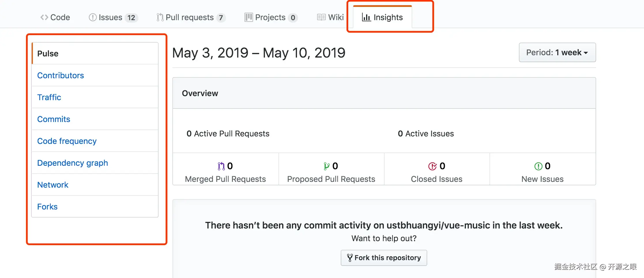Click the Proposed Pull Requests icon
Image resolution: width=644 pixels, height=278 pixels.
click(327, 166)
